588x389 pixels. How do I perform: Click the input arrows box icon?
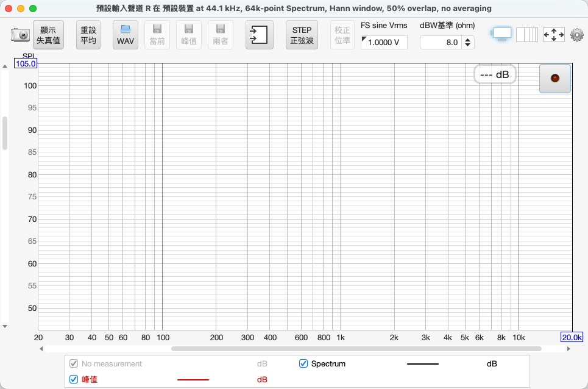click(259, 35)
